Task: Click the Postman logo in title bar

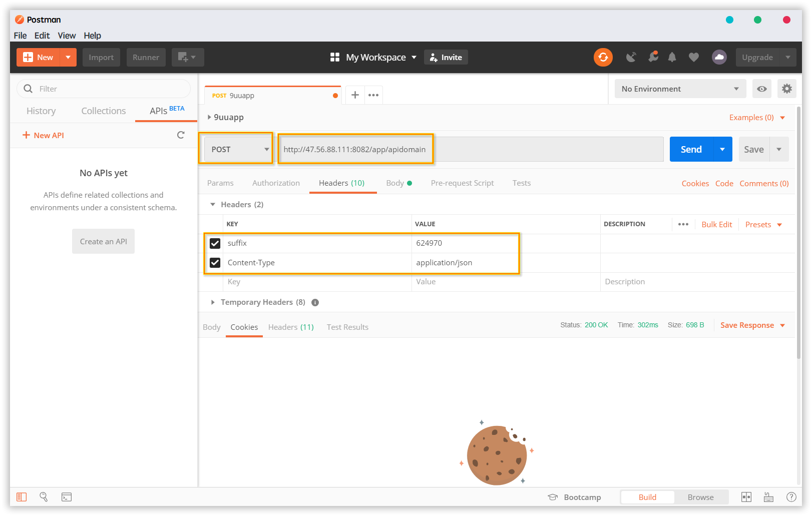Action: click(x=20, y=20)
